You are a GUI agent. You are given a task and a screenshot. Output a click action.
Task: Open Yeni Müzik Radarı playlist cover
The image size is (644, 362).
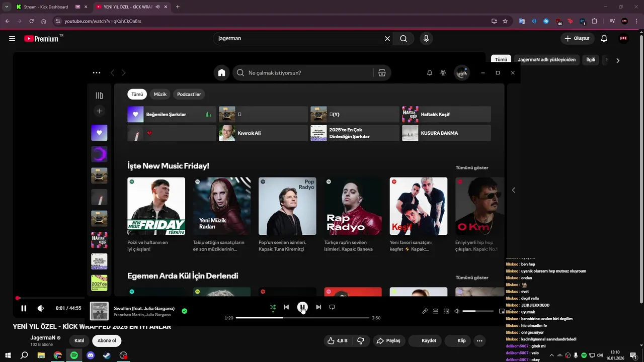point(222,206)
